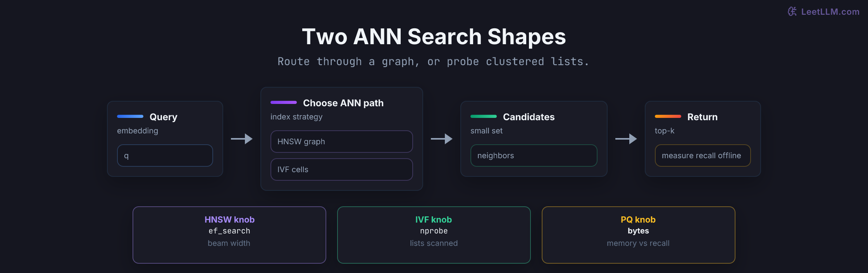The height and width of the screenshot is (273, 868).
Task: Click the orange bar beside Return
Action: tap(668, 116)
